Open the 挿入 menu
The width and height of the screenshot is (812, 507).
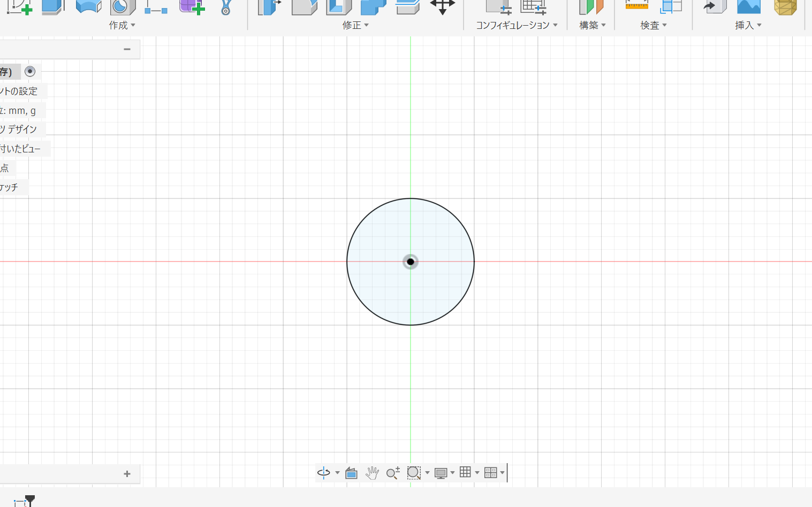[x=748, y=25]
